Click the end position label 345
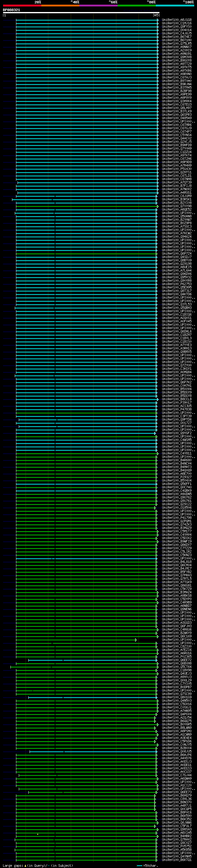 pyautogui.click(x=155, y=15)
